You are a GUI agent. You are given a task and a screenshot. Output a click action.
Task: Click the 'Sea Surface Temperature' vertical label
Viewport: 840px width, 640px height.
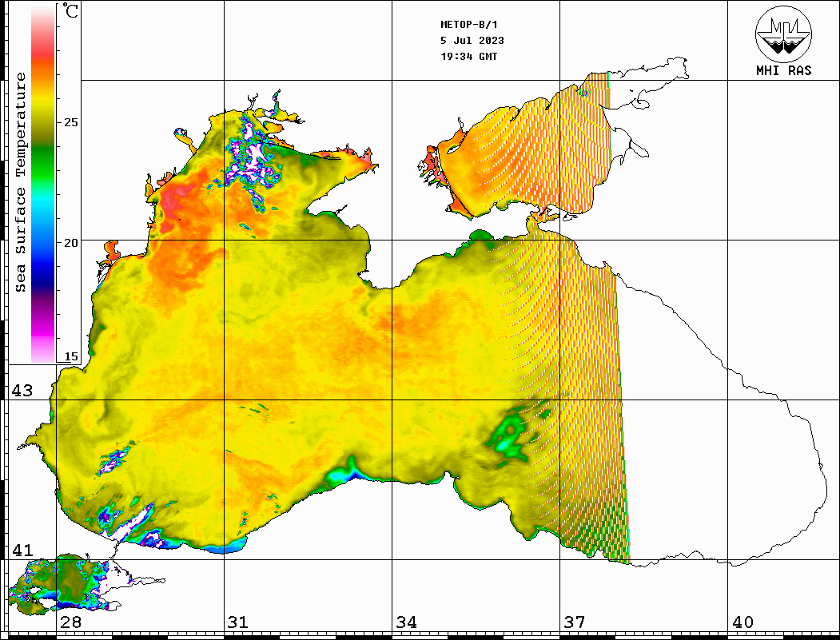click(x=20, y=182)
